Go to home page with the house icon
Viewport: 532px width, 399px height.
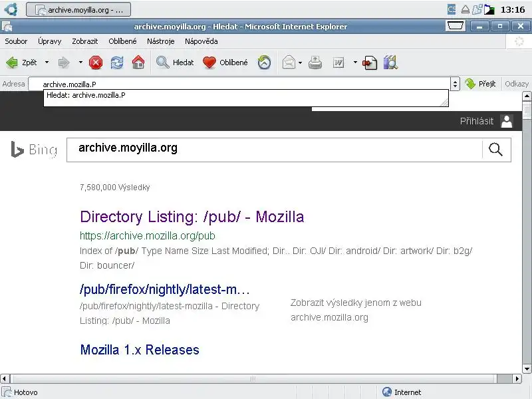point(138,63)
